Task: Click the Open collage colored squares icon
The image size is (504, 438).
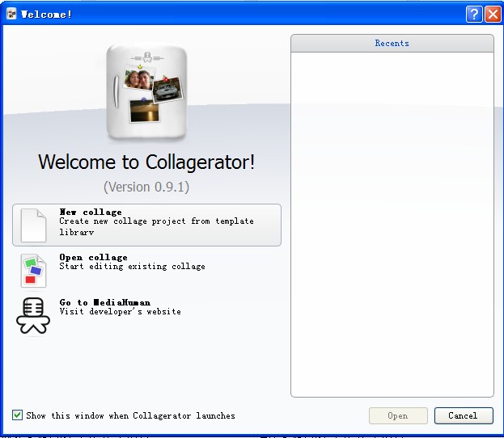Action: (x=33, y=271)
